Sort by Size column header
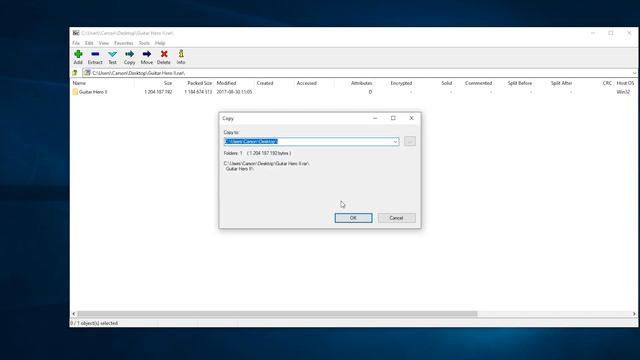640x360 pixels. (x=168, y=83)
